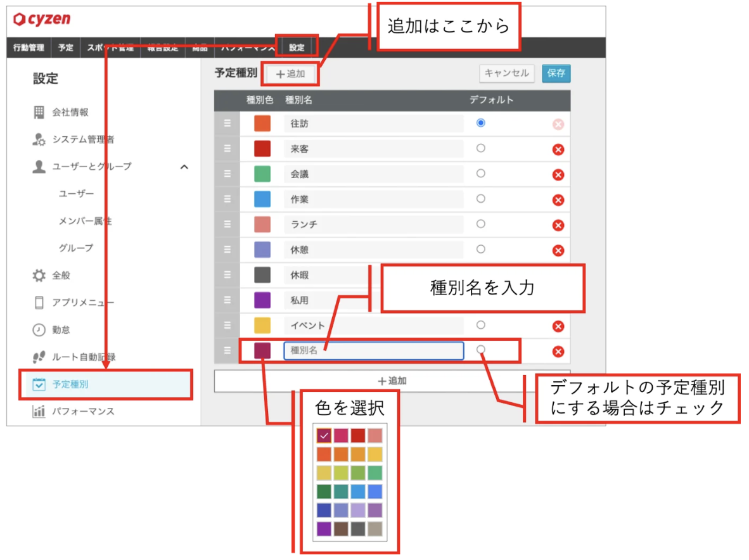The width and height of the screenshot is (749, 560).
Task: Open the 行動管理 menu
Action: 29,48
